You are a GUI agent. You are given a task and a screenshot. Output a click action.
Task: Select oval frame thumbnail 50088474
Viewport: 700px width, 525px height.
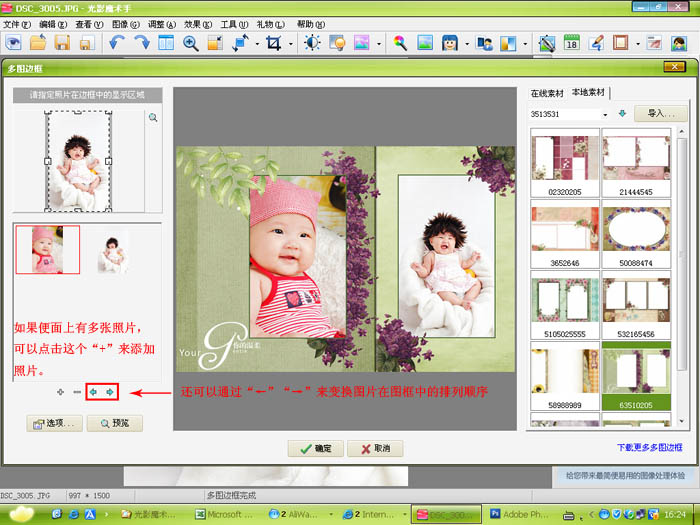(636, 234)
